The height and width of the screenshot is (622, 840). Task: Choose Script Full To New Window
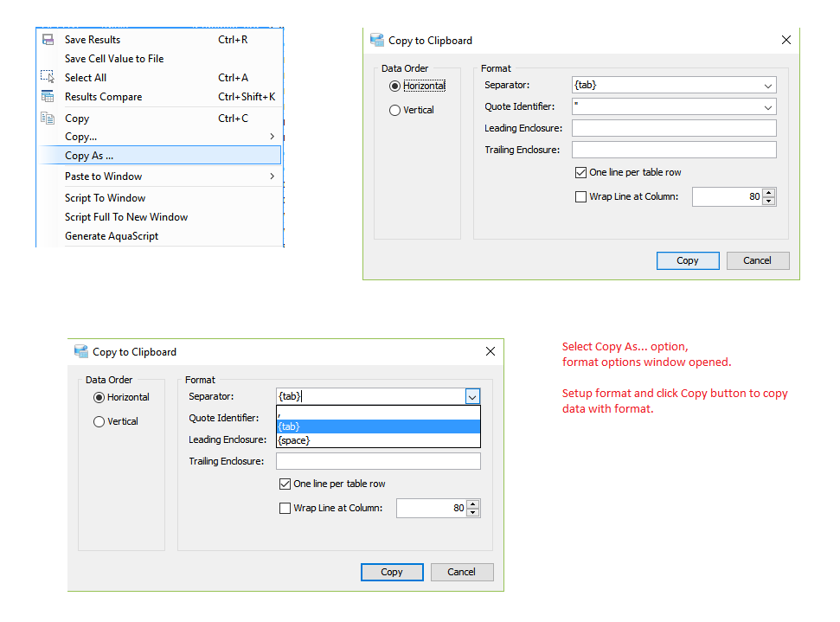(160, 217)
